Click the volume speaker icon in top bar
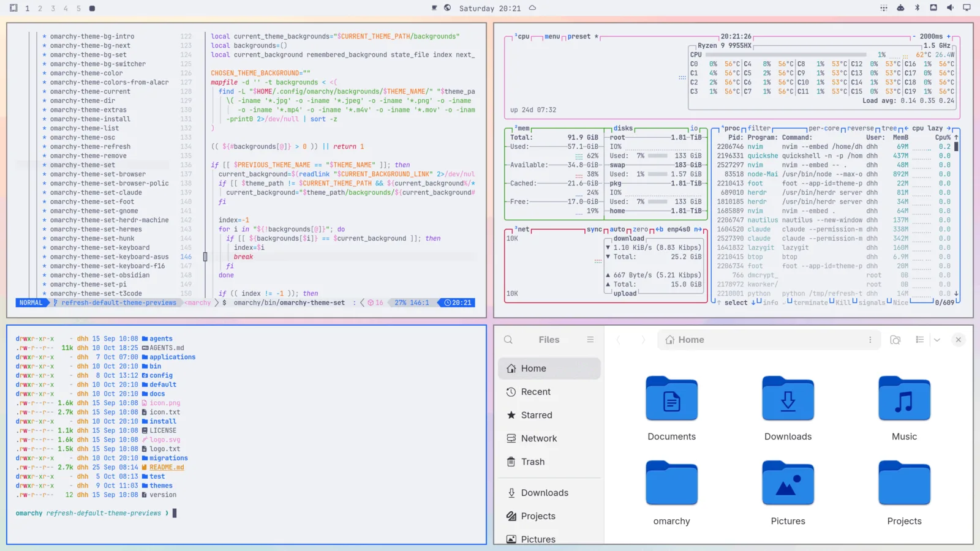The image size is (980, 551). pyautogui.click(x=950, y=8)
